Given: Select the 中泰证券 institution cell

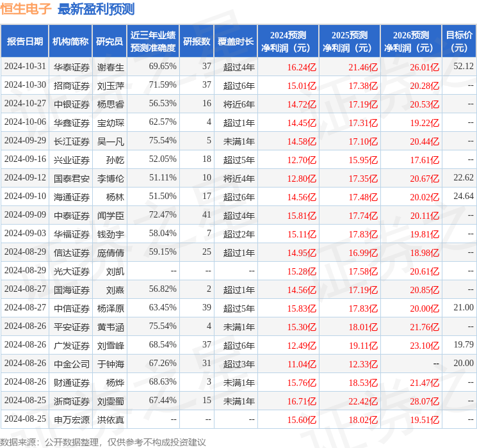Looking at the screenshot, I should [x=72, y=215].
